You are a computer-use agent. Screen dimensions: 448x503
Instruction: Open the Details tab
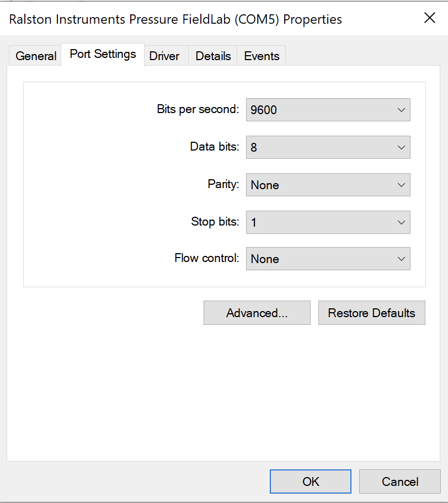point(213,56)
